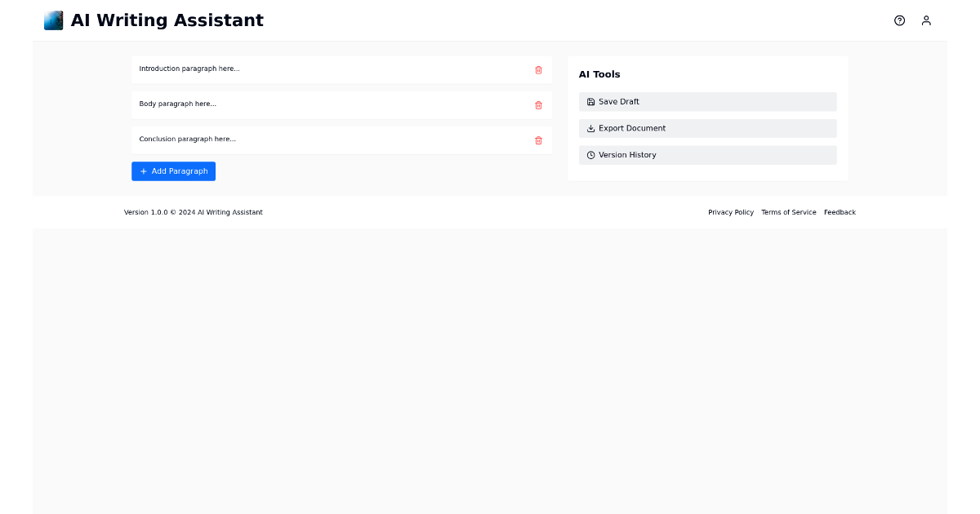
Task: Delete the introduction paragraph via trash icon
Action: pos(538,70)
